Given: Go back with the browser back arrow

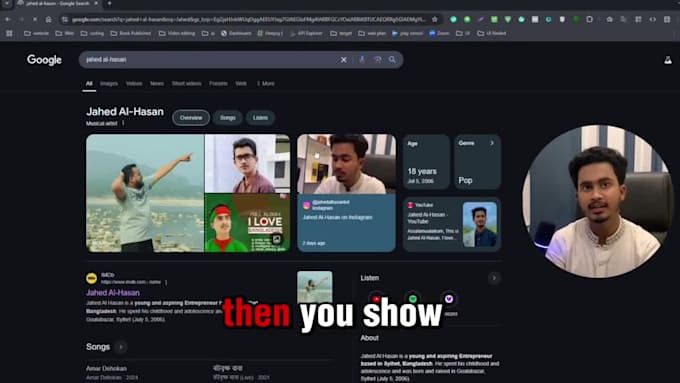Looking at the screenshot, I should pyautogui.click(x=8, y=20).
